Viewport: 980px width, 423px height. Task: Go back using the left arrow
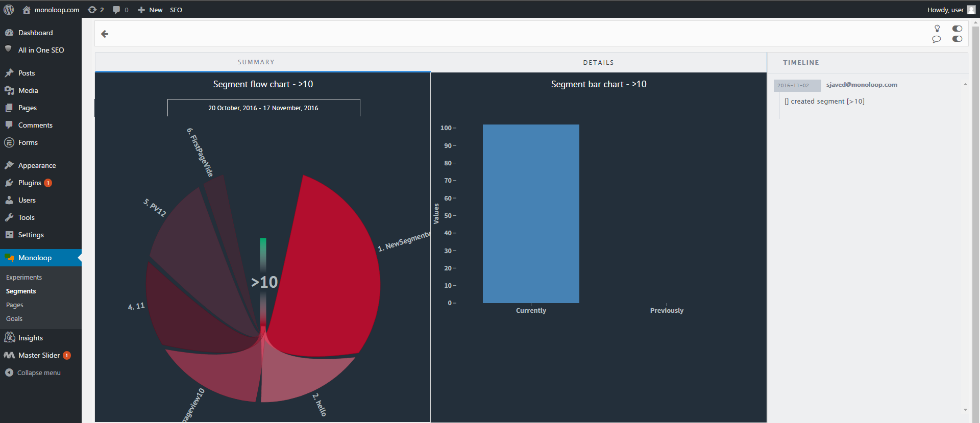(x=105, y=34)
